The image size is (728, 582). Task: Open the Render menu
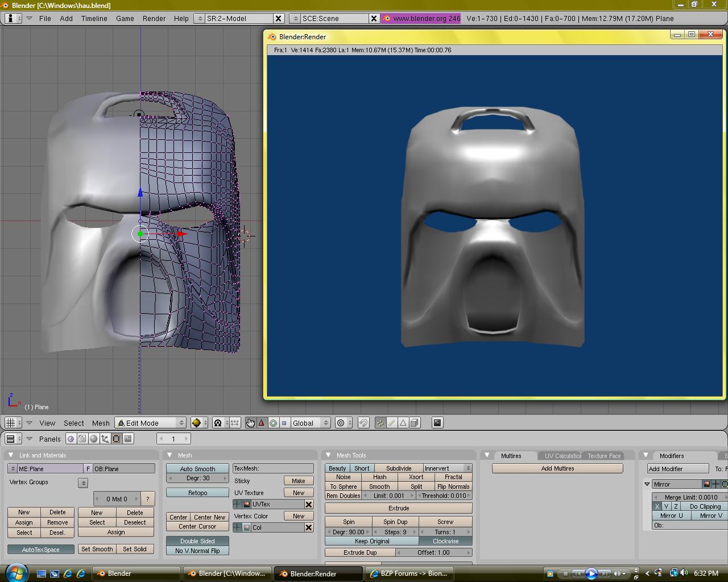pos(154,18)
